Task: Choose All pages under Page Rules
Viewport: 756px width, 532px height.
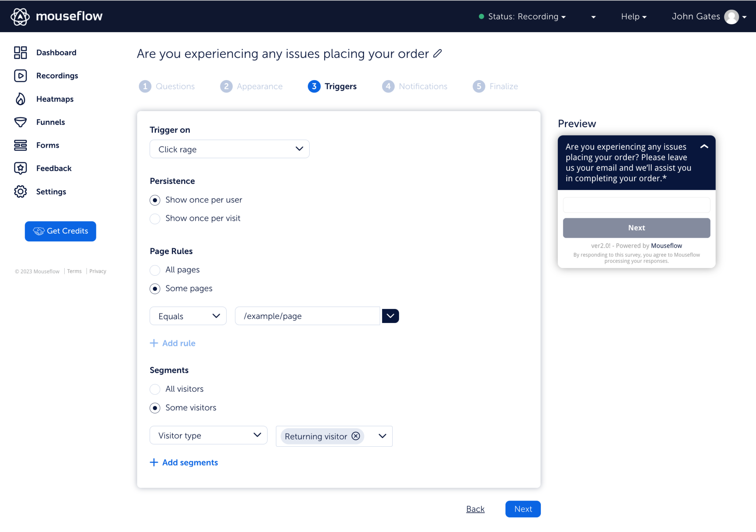Action: click(x=155, y=270)
